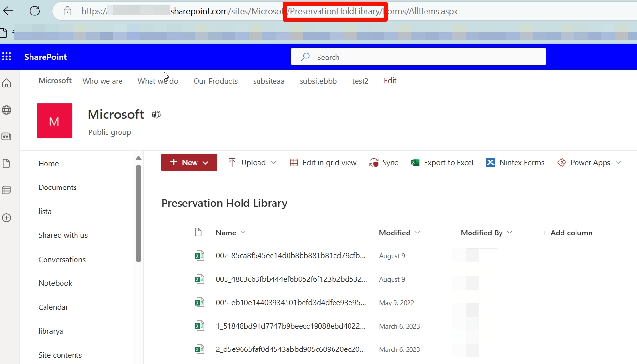Choose Edit in grid view
637x364 pixels.
pos(323,162)
